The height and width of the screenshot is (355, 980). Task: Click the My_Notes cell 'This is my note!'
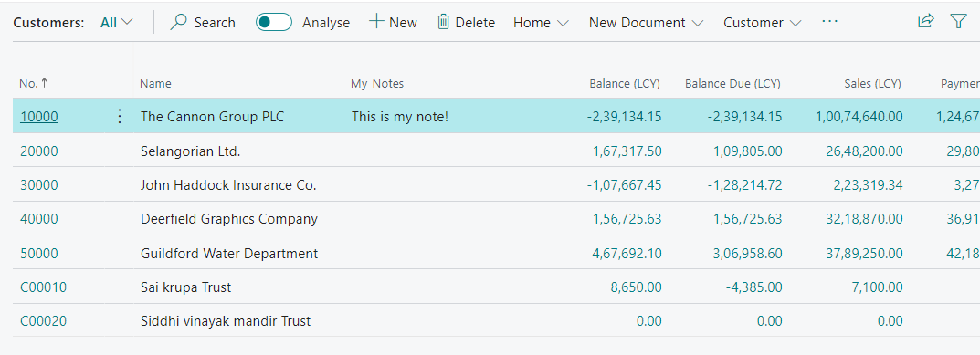pyautogui.click(x=400, y=116)
